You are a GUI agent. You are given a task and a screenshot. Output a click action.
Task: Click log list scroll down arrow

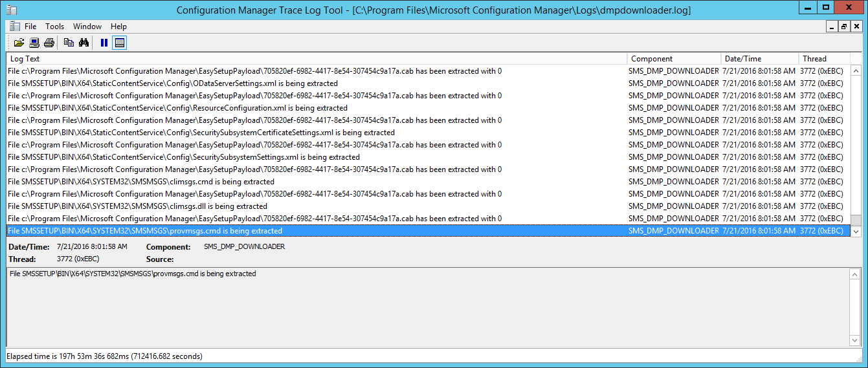click(x=856, y=231)
